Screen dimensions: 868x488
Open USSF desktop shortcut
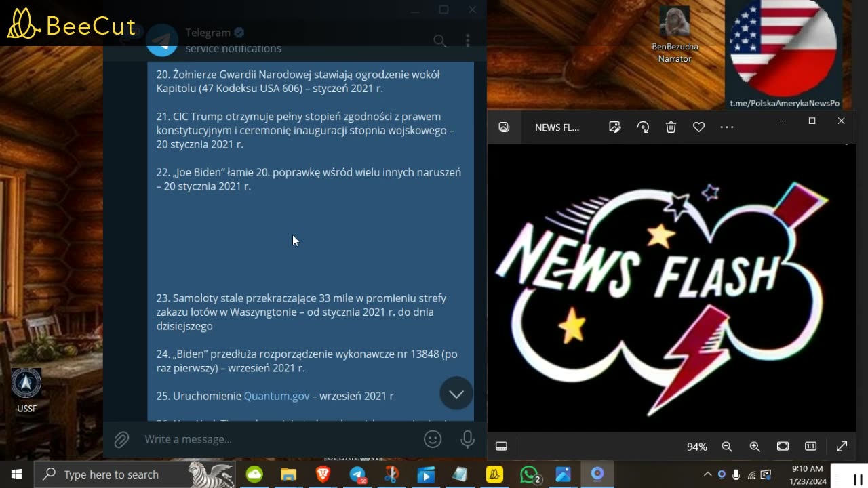pos(26,390)
